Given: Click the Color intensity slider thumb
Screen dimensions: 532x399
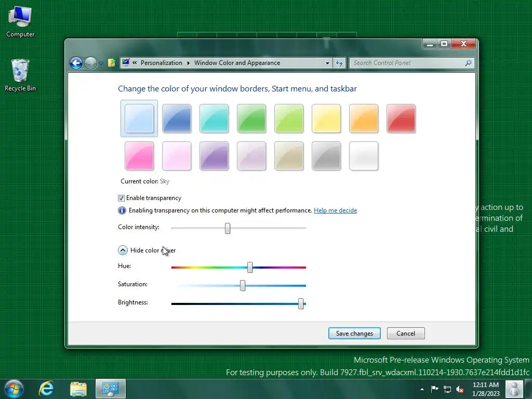Looking at the screenshot, I should point(228,229).
